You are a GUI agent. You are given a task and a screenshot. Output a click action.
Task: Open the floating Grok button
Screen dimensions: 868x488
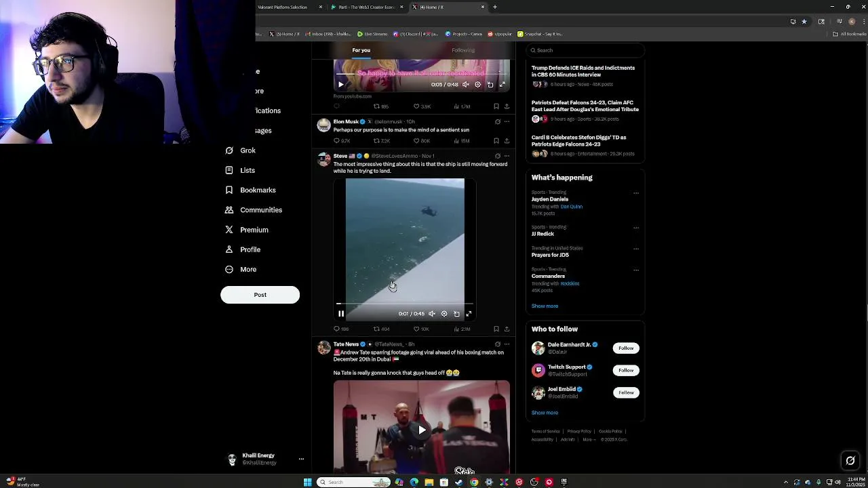point(850,461)
